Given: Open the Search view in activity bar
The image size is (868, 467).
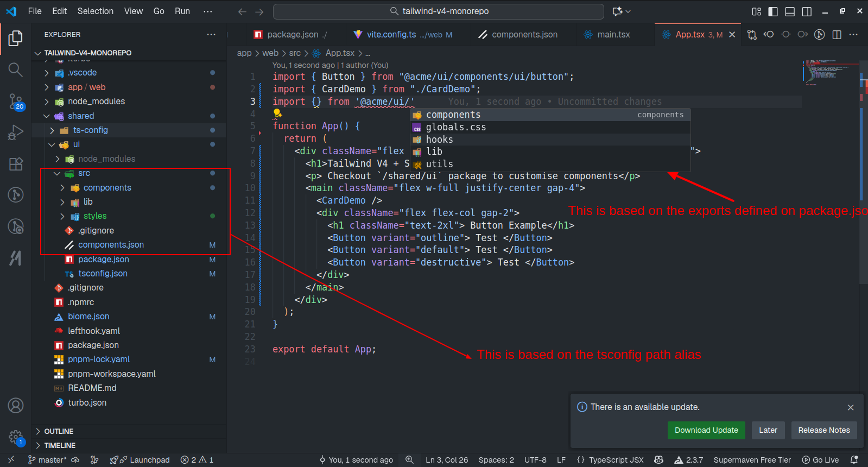Looking at the screenshot, I should coord(15,70).
